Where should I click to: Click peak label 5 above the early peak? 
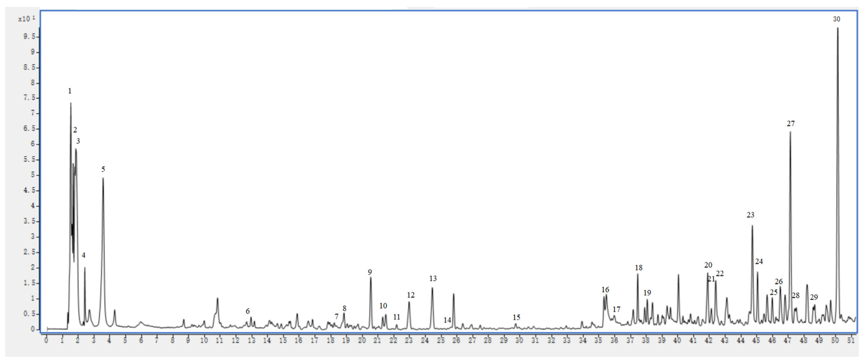(103, 169)
